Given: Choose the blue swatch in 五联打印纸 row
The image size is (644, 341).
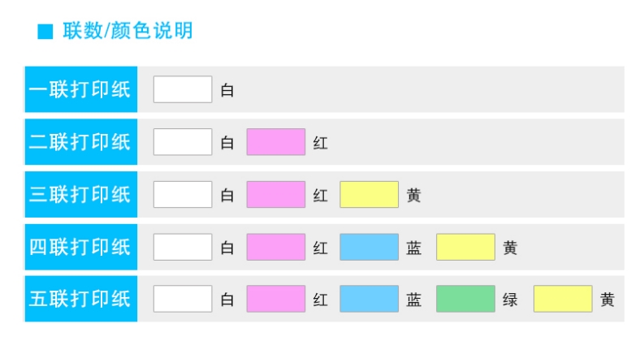Looking at the screenshot, I should pos(369,299).
